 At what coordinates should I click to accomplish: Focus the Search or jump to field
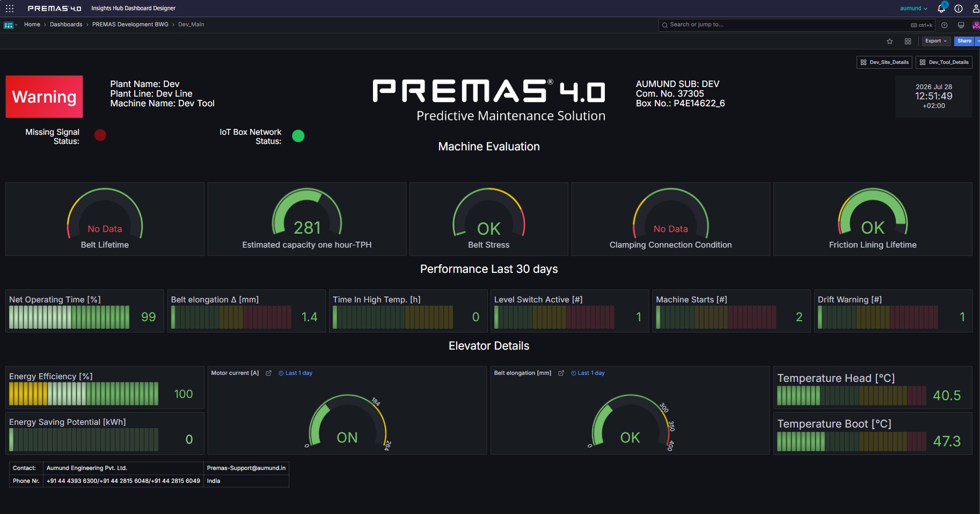coord(796,25)
